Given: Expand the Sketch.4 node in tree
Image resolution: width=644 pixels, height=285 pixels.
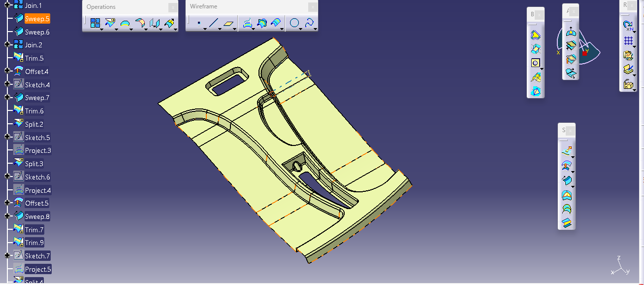Looking at the screenshot, I should pyautogui.click(x=7, y=84).
